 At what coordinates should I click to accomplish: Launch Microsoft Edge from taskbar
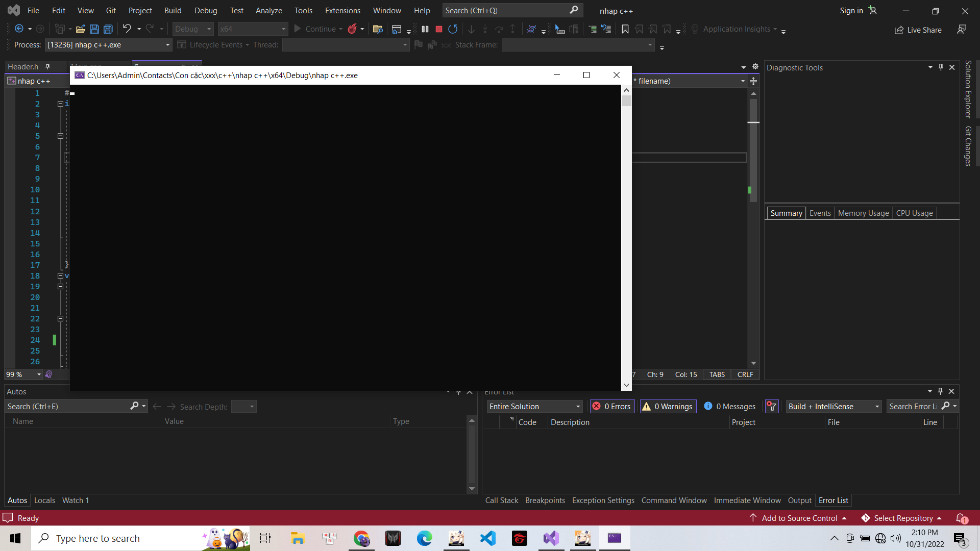click(425, 538)
